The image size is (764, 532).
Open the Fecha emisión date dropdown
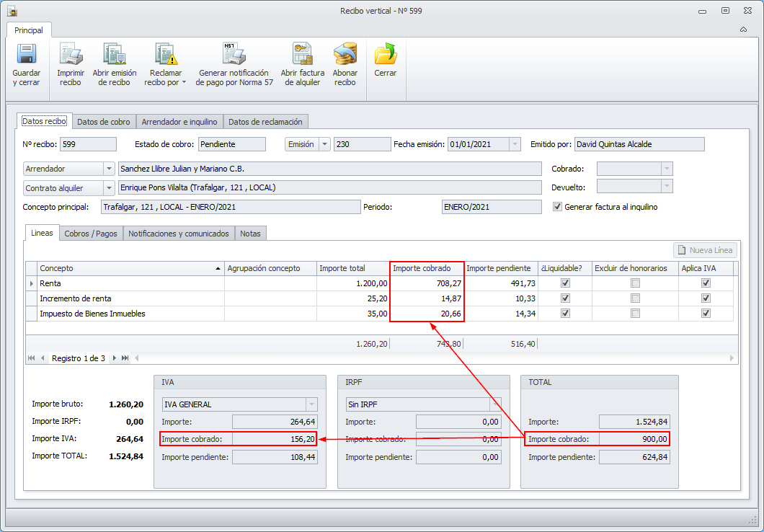point(514,144)
